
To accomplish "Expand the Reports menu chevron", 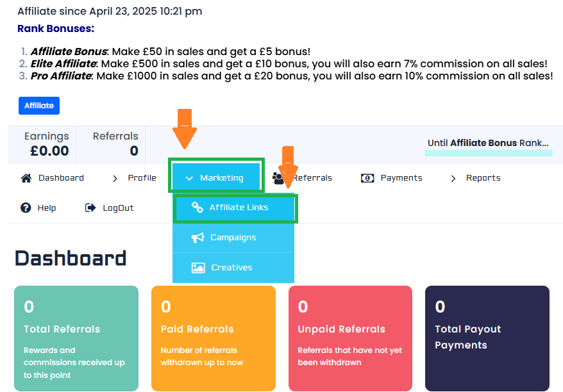I will 454,179.
